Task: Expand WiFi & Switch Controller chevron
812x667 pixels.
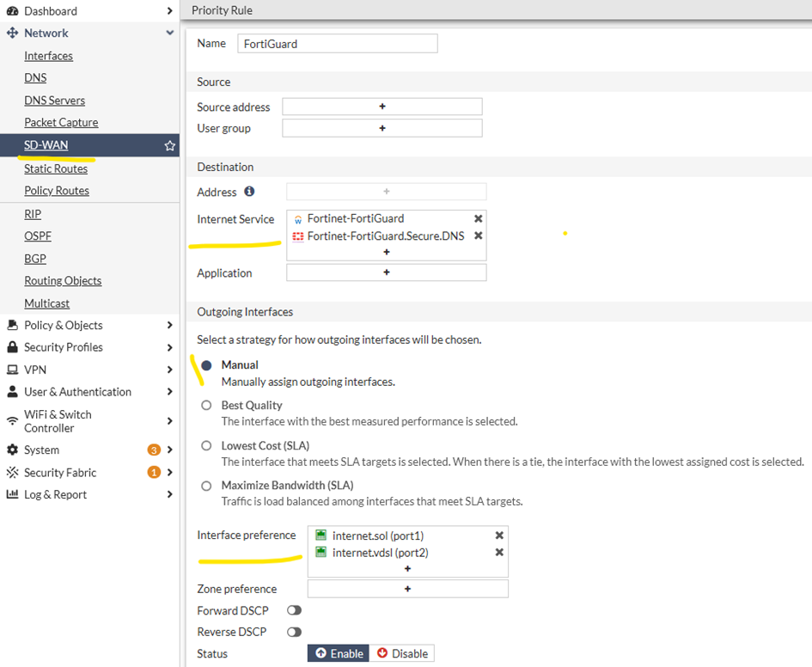Action: pyautogui.click(x=169, y=421)
